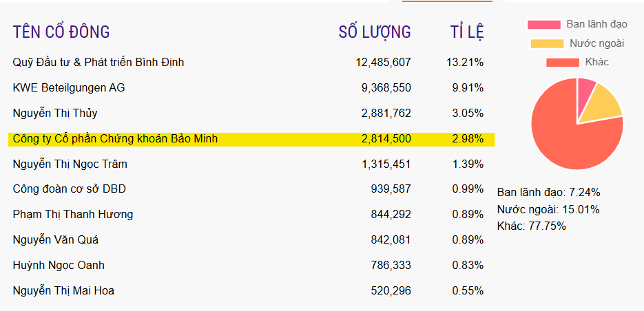Open Quỹ Đầu tư & Phát triển Bình Định

point(98,63)
